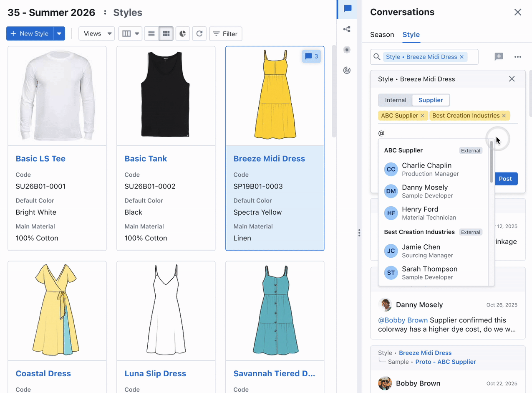The image size is (532, 393).
Task: Click the message field containing @
Action: (x=448, y=133)
